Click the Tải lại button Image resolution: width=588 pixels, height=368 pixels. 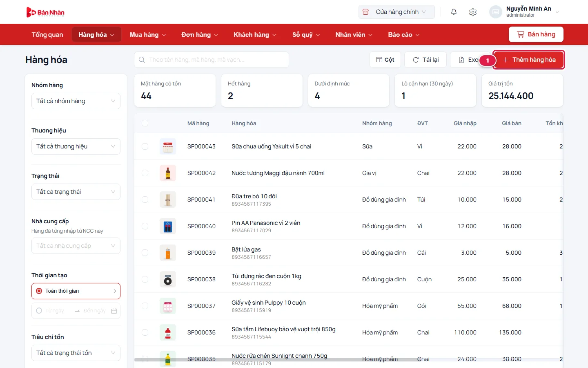pos(425,60)
